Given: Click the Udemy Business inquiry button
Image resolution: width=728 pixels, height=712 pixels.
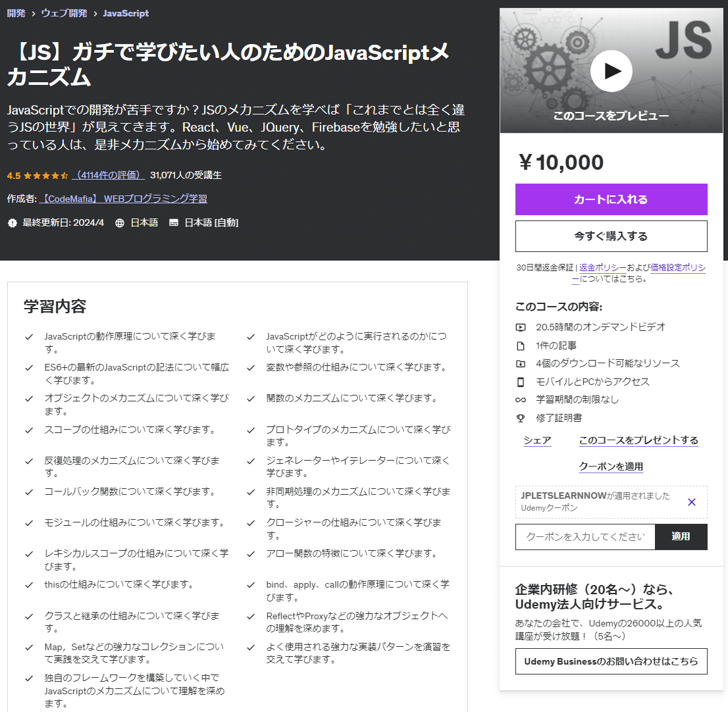Looking at the screenshot, I should (611, 661).
